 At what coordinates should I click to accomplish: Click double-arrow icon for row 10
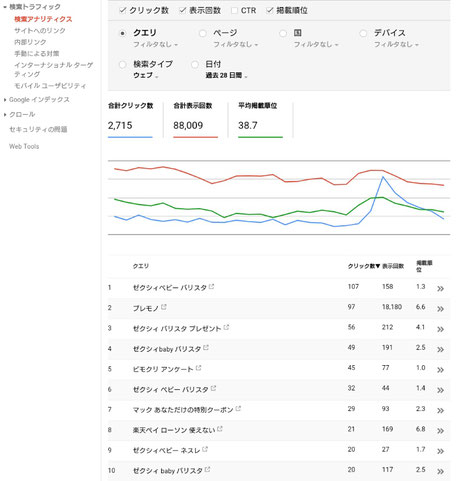pyautogui.click(x=440, y=472)
